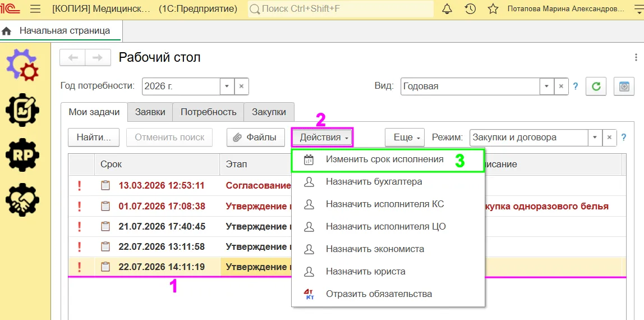Screen dimensions: 644x320
Task: Select Отразить обязательства menu item
Action: [388, 294]
